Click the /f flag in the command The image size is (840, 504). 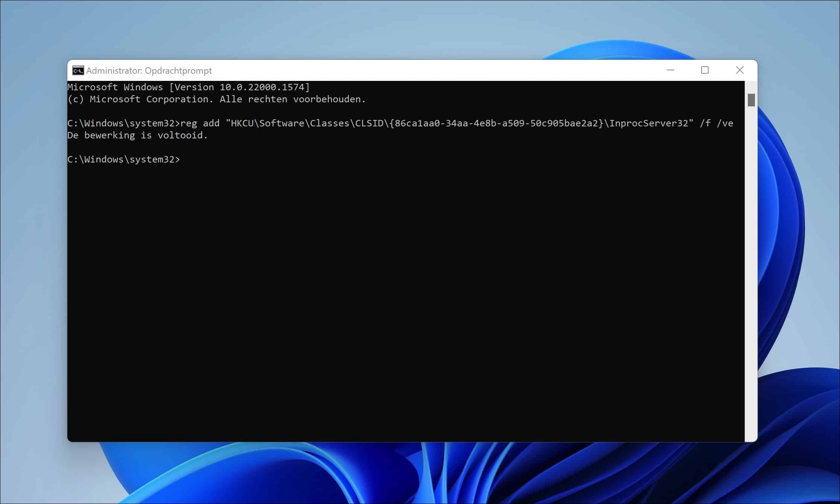(705, 123)
